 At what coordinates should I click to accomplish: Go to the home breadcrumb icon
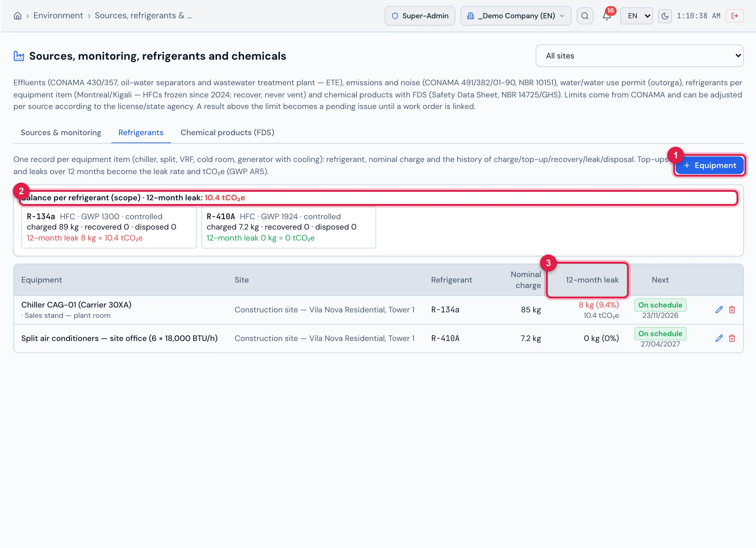tap(18, 16)
